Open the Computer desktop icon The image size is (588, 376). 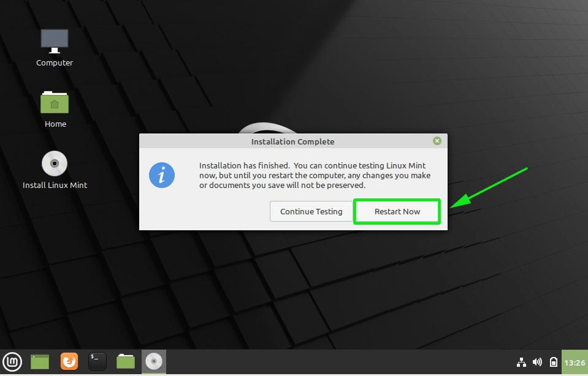coord(55,48)
